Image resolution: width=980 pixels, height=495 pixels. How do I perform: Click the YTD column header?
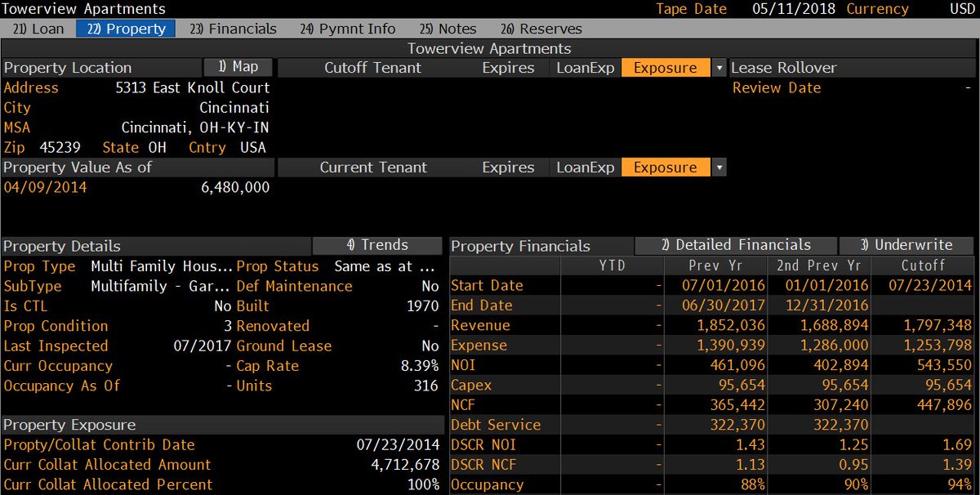click(612, 265)
